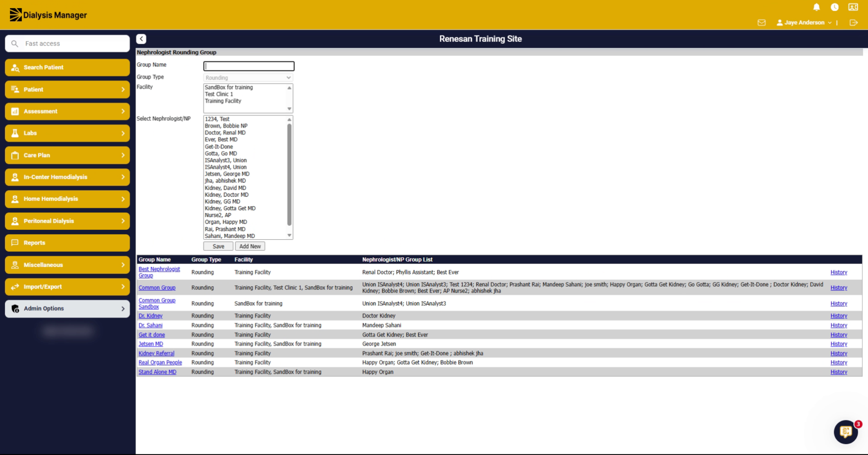This screenshot has width=868, height=455.
Task: Open the Search Patient menu item
Action: tap(67, 68)
